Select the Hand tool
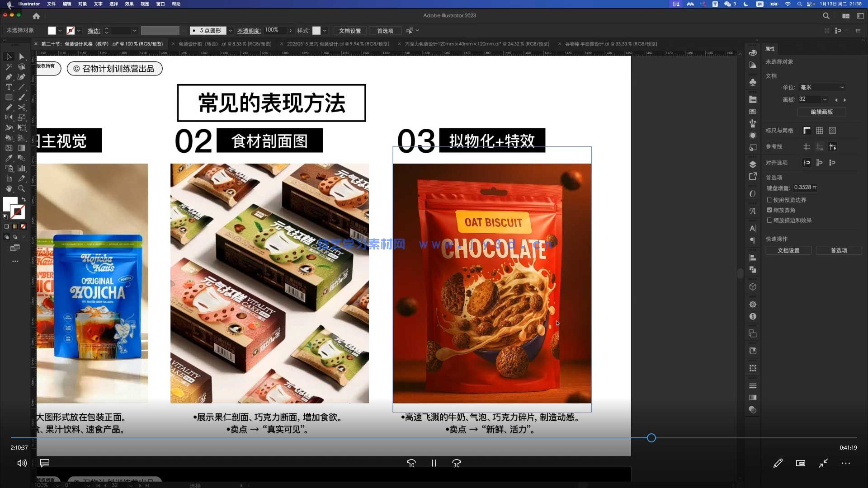868x488 pixels. pyautogui.click(x=9, y=189)
